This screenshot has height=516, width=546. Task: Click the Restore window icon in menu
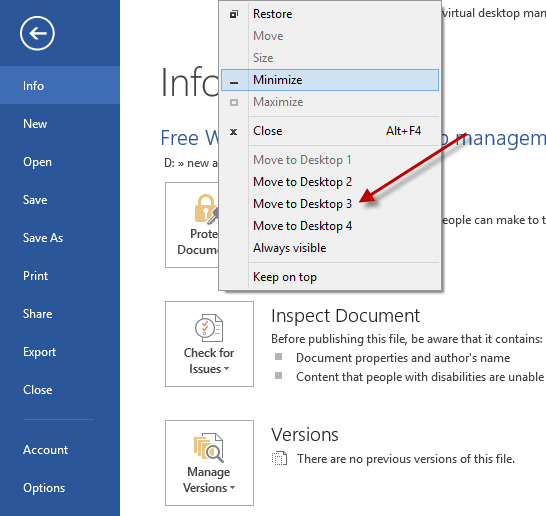(x=234, y=14)
